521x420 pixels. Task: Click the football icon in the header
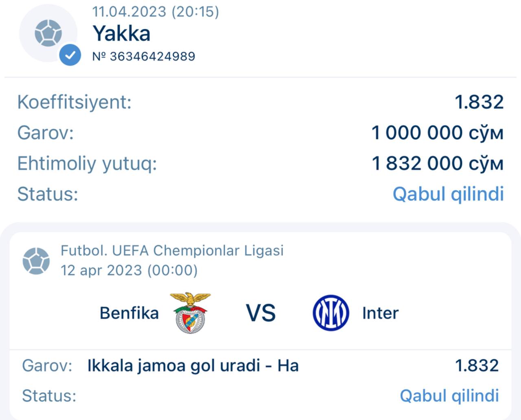point(48,33)
